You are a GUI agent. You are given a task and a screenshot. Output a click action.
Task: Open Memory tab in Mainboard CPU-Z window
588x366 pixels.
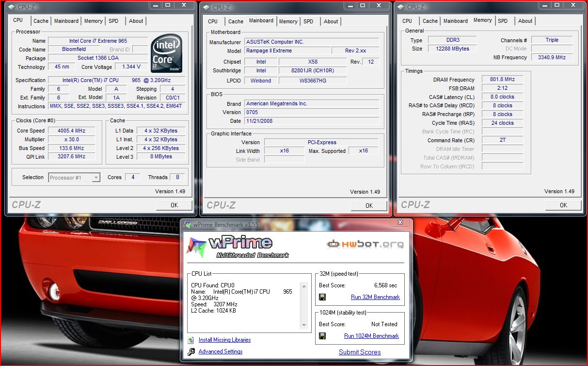288,21
